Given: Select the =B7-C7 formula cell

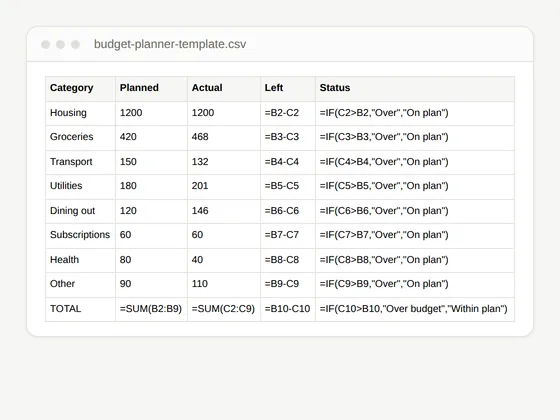Looking at the screenshot, I should point(288,235).
